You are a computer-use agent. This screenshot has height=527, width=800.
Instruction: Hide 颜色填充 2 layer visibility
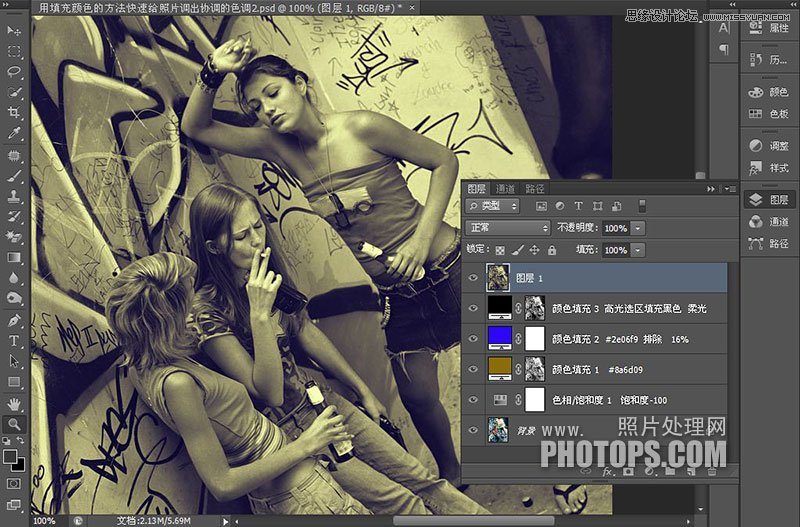[x=473, y=339]
